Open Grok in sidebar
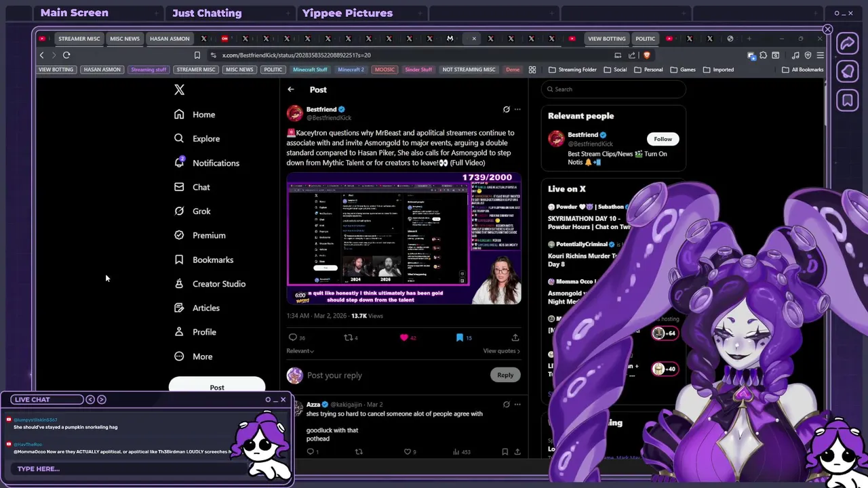Screen dimensions: 868x488 tap(192, 211)
